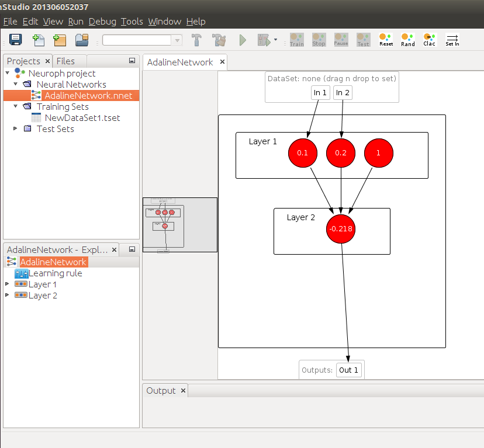Click the Set In toolbar icon
The height and width of the screenshot is (448, 484).
point(452,40)
